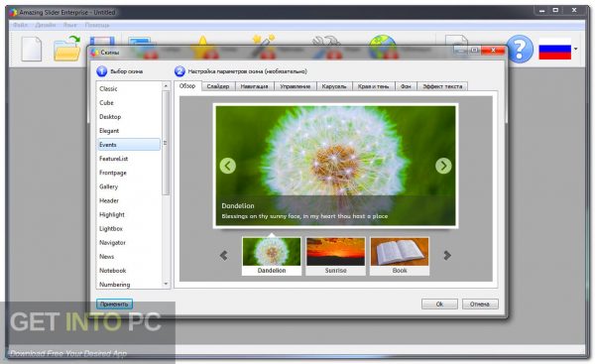
Task: Select Elegant skin in the list
Action: (x=129, y=131)
